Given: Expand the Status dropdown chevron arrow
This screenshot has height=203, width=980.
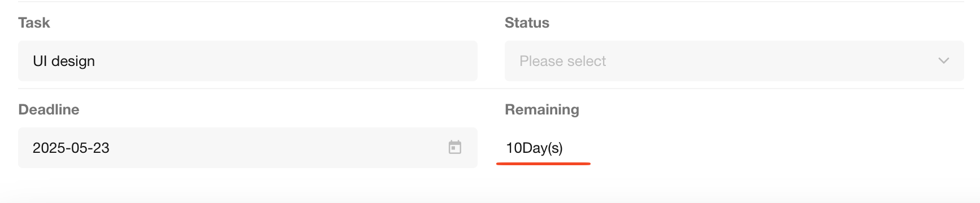Looking at the screenshot, I should (x=943, y=61).
